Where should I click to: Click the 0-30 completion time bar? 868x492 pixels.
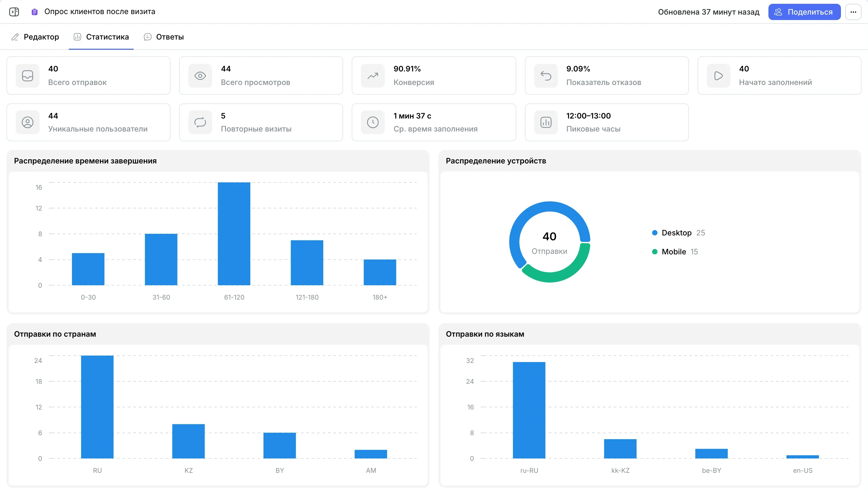tap(88, 269)
